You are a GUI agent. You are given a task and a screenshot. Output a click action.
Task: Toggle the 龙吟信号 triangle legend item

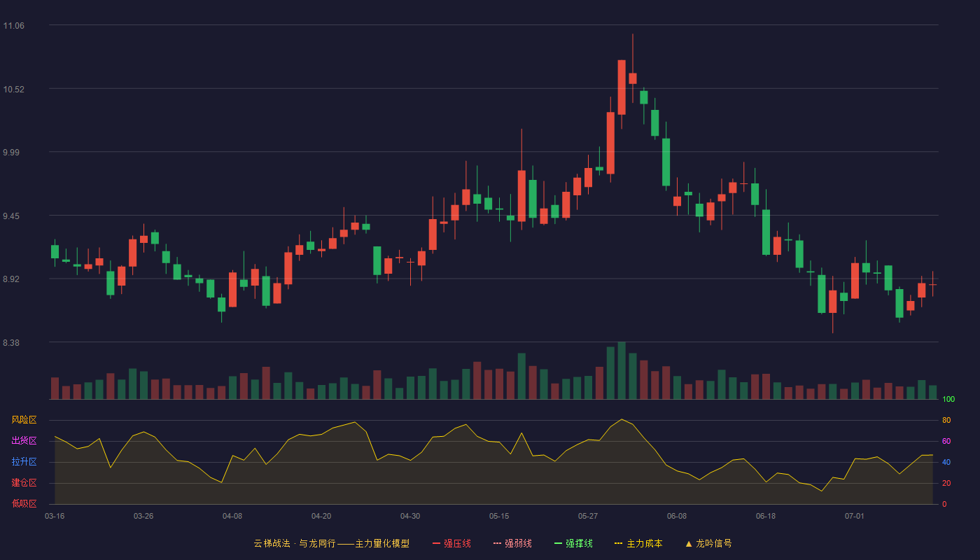click(708, 543)
